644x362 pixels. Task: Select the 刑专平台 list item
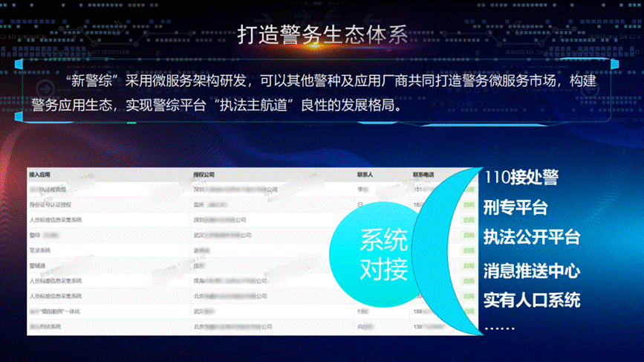click(515, 207)
